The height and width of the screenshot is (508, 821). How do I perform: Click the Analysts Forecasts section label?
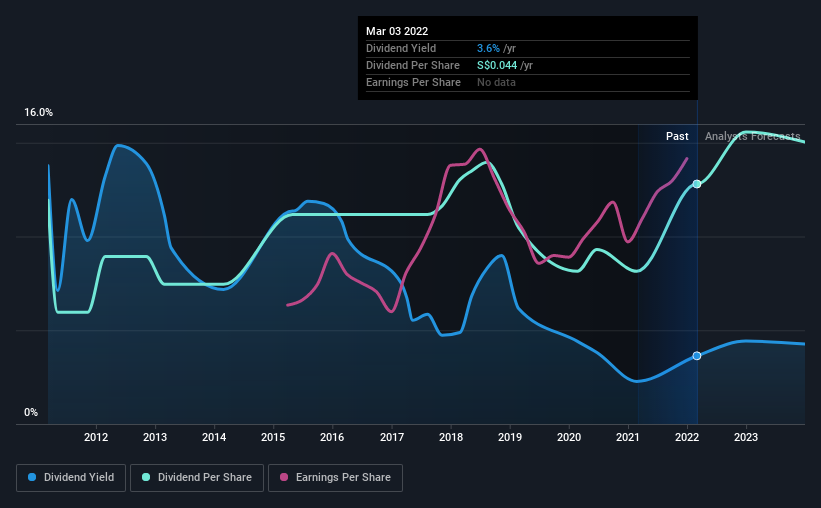[752, 136]
